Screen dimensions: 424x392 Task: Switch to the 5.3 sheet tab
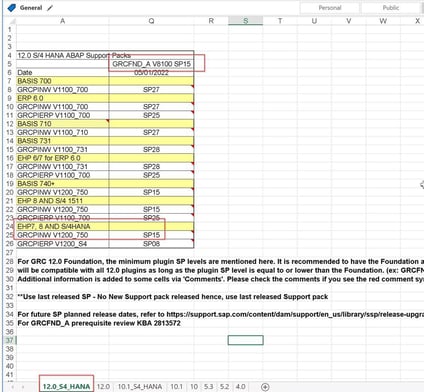(208, 387)
